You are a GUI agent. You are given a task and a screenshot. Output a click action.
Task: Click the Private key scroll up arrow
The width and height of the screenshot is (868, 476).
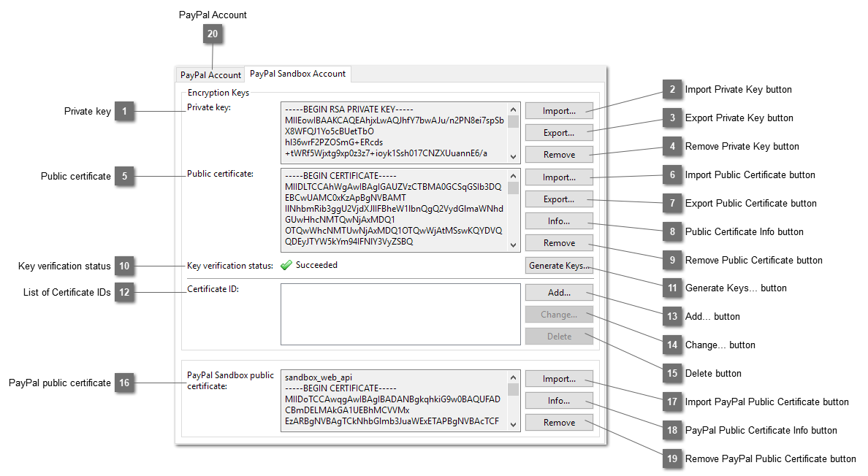click(513, 110)
